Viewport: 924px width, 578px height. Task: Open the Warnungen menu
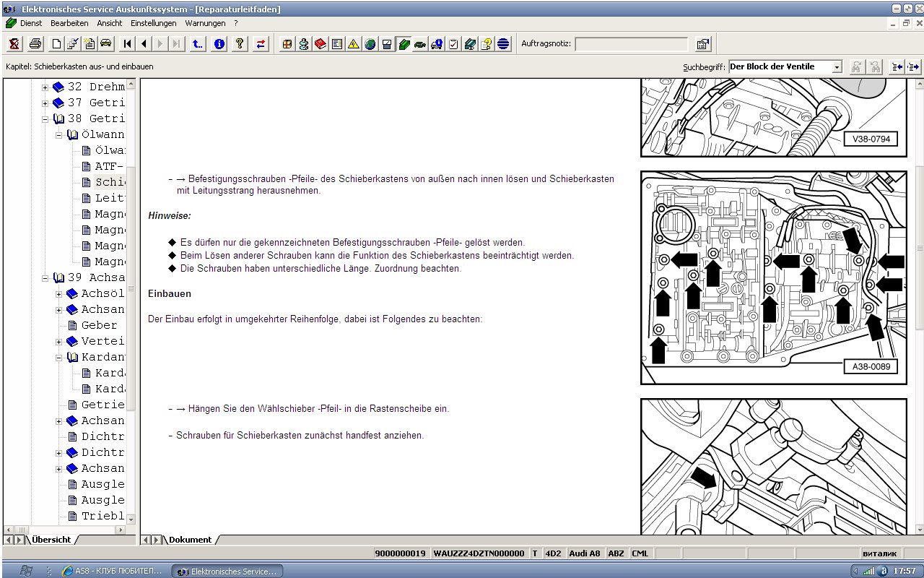coord(205,23)
